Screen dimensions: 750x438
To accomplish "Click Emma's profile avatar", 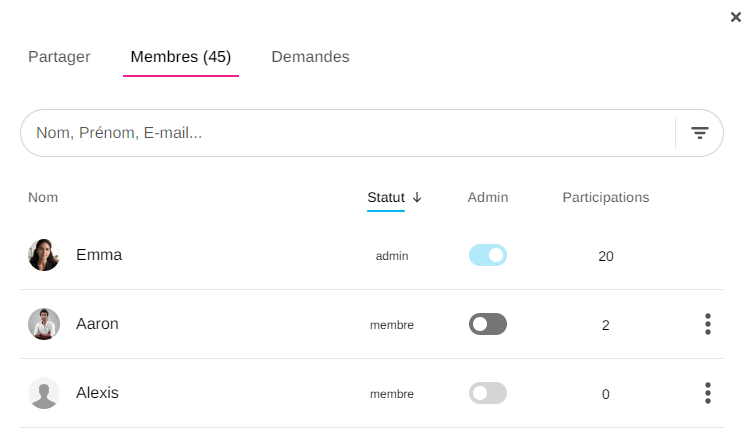I will coord(44,255).
